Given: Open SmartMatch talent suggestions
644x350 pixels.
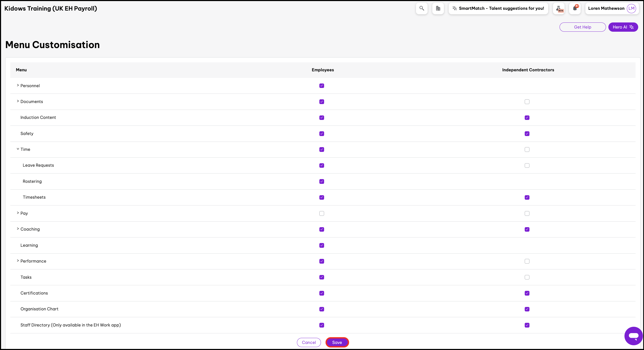Looking at the screenshot, I should tap(498, 8).
